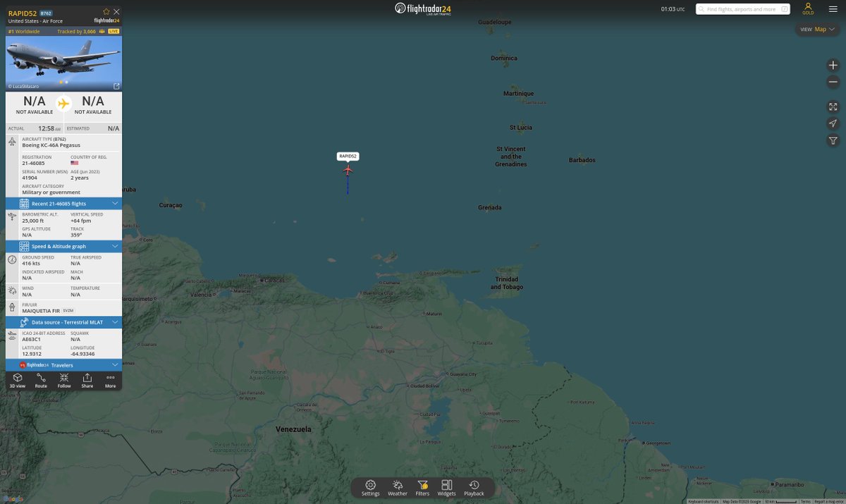Click the weather icon beside Wind
The image size is (846, 504).
pyautogui.click(x=12, y=290)
